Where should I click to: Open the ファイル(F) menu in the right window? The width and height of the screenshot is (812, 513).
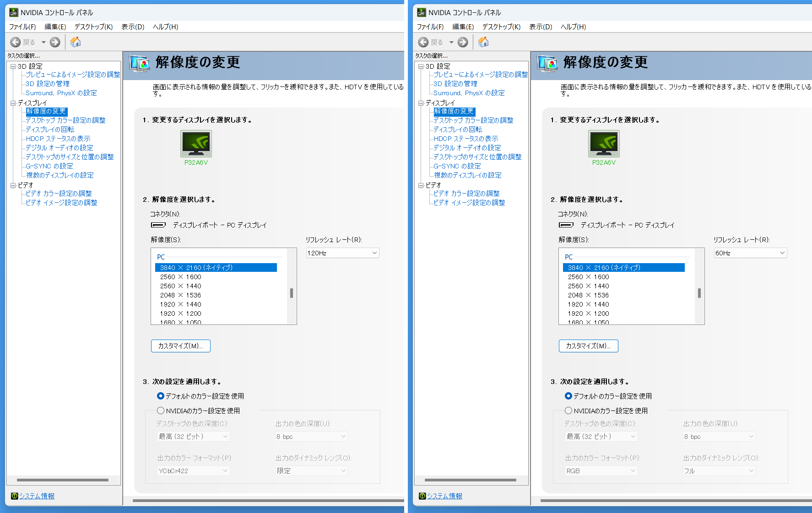430,27
